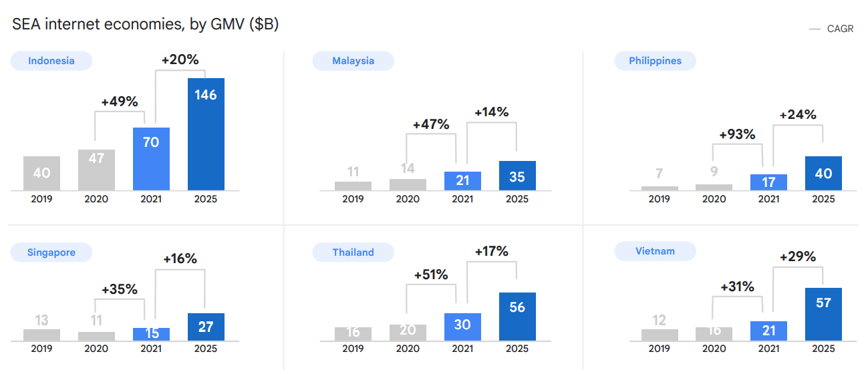Select Thailand's 2021 bar showing 30

(462, 327)
